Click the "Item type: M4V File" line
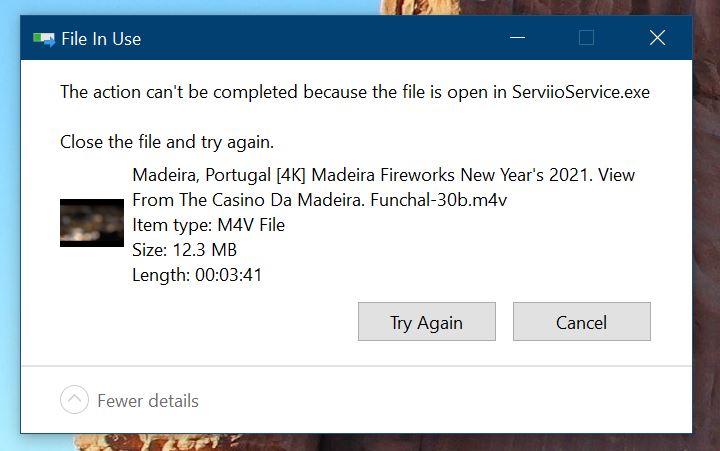Viewport: 720px width, 451px height. click(x=208, y=225)
